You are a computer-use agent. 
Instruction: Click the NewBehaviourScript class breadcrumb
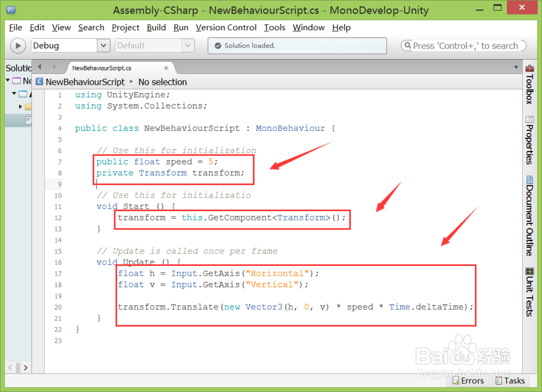(85, 82)
